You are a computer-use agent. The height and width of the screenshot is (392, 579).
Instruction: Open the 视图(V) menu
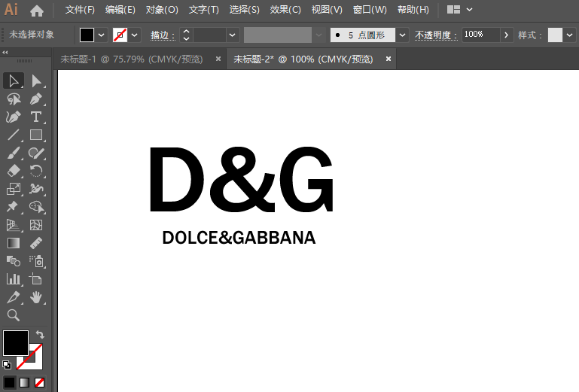(x=327, y=10)
